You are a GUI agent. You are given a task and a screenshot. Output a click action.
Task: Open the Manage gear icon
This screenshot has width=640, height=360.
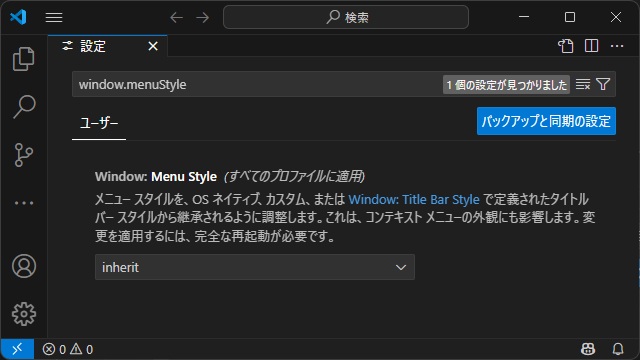tap(24, 314)
